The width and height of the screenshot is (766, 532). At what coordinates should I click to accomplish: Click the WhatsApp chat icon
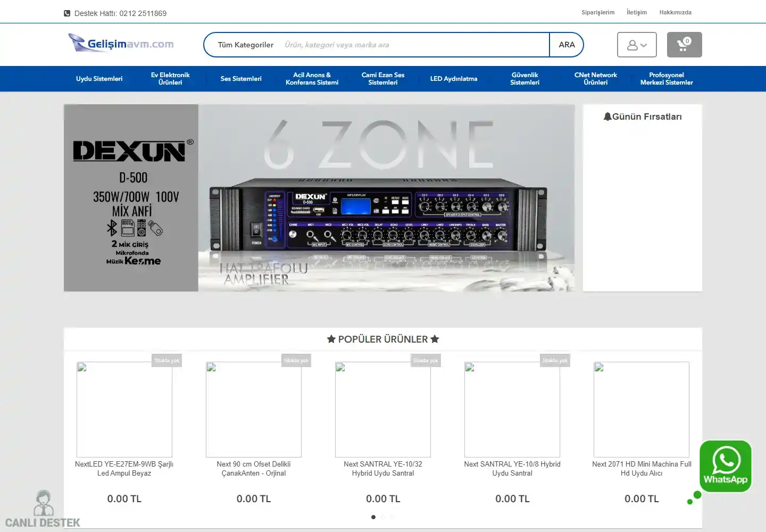pos(726,466)
